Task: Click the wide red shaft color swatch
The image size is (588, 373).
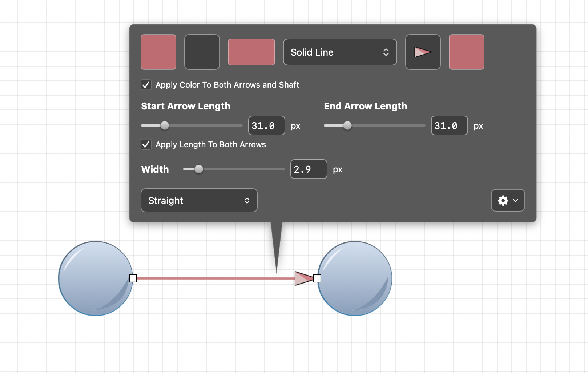Action: [x=251, y=52]
